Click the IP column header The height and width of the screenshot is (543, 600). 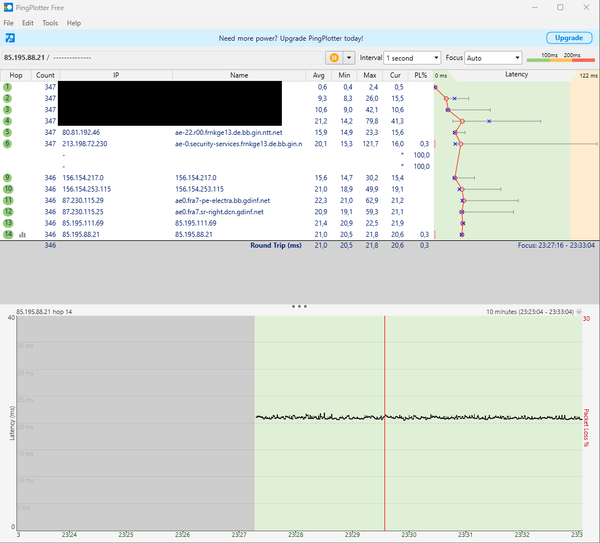[116, 75]
